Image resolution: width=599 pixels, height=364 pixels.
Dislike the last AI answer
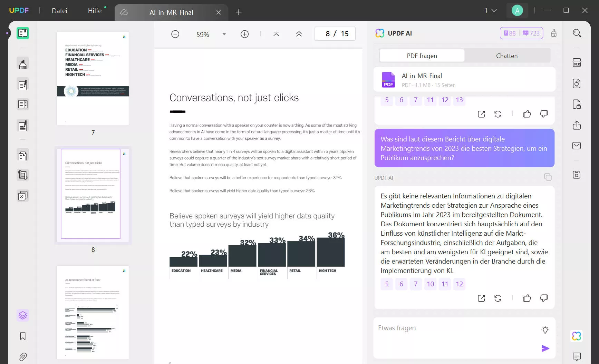tap(544, 298)
